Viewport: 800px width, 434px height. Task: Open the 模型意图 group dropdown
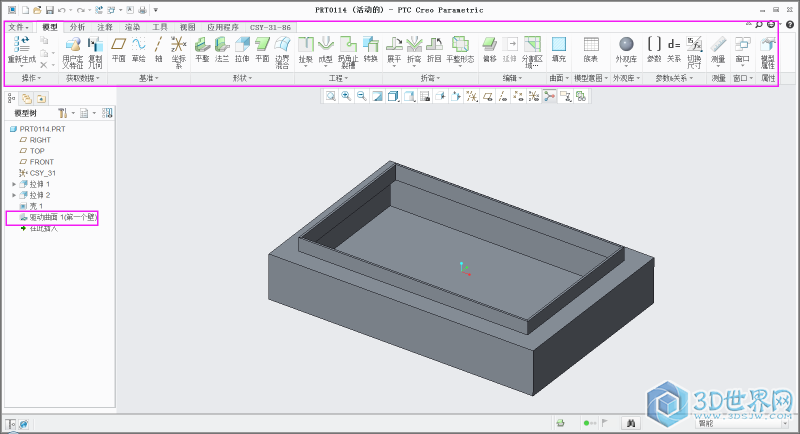[591, 78]
